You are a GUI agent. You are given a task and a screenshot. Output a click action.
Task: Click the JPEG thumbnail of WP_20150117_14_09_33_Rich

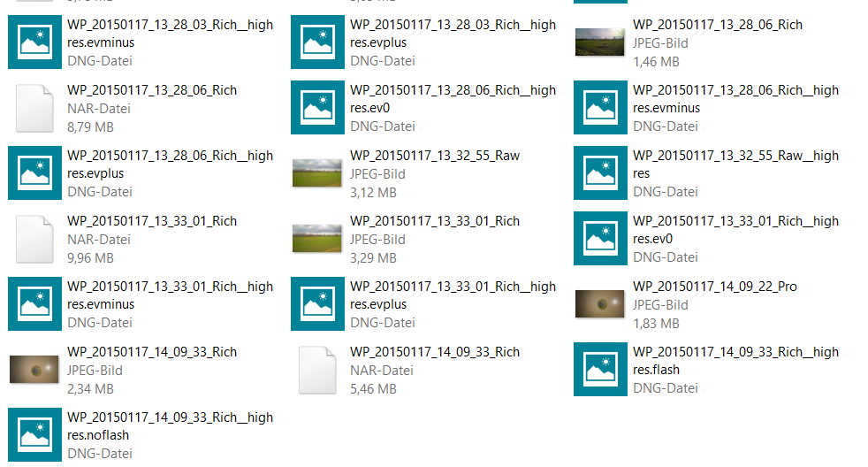34,370
